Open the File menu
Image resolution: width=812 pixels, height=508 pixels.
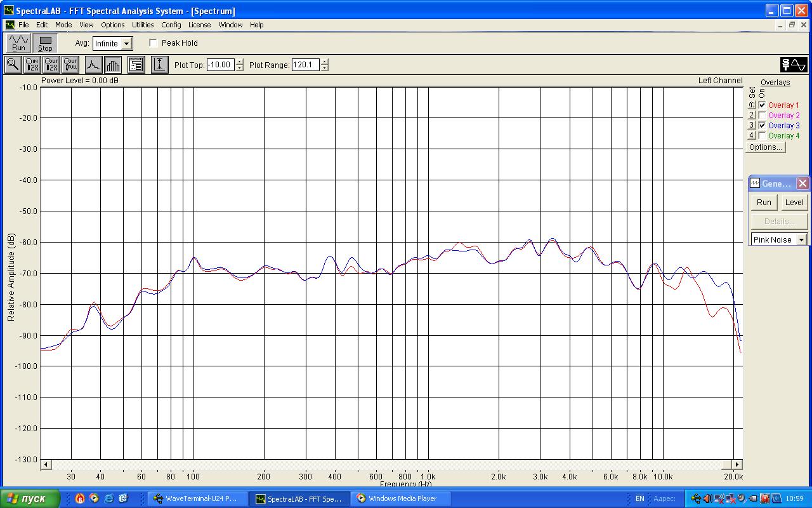23,25
